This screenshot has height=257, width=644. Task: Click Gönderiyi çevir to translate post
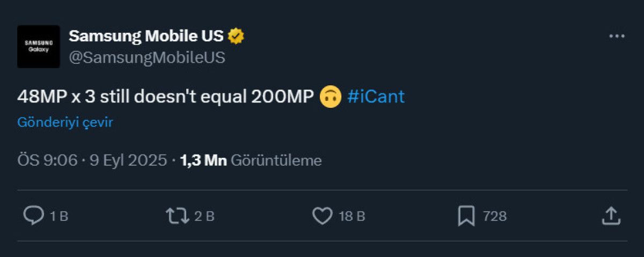(65, 122)
